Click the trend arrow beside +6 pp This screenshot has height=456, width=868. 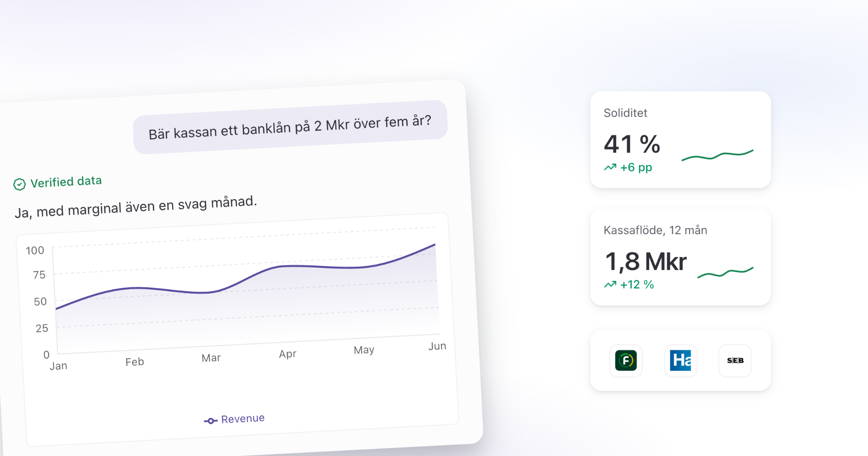pos(610,167)
